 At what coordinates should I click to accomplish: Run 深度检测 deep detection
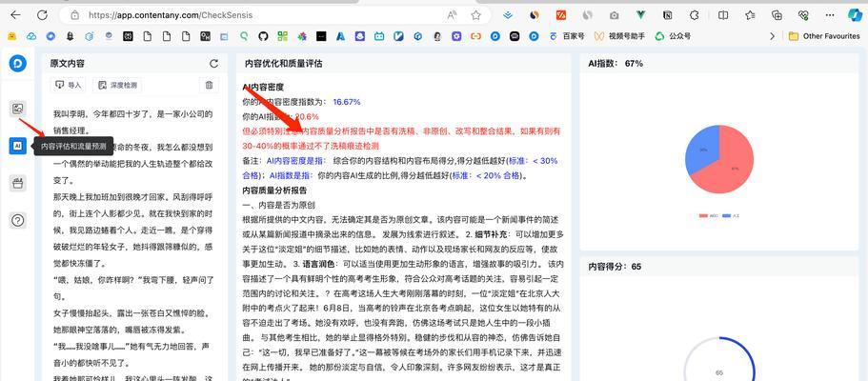(117, 85)
